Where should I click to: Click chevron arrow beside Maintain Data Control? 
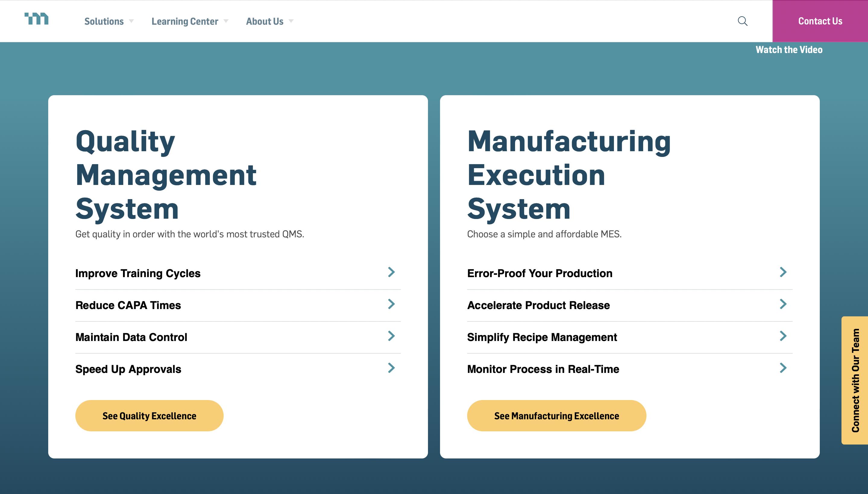point(392,336)
